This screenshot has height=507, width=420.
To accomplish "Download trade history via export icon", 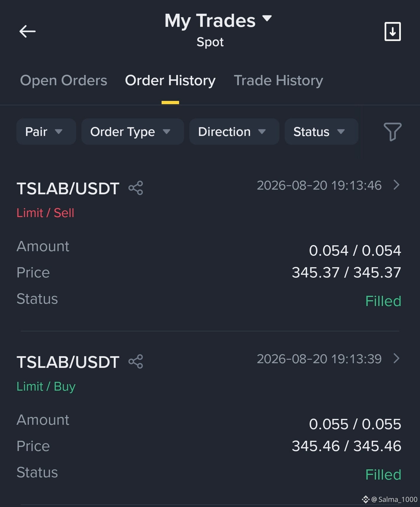I will (x=393, y=32).
